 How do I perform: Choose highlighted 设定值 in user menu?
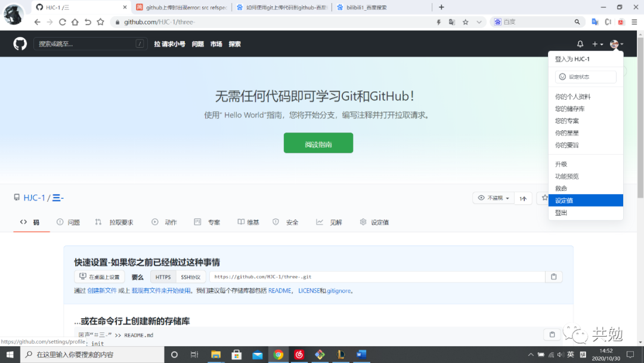(586, 200)
